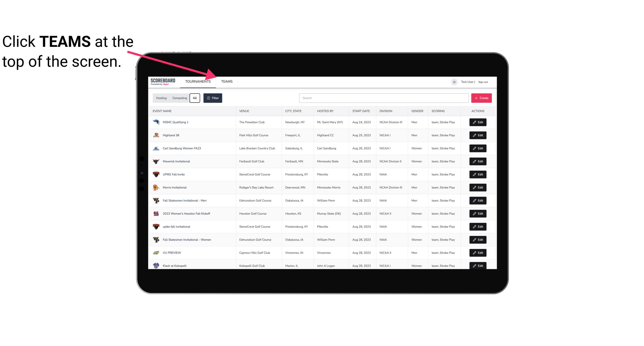Click the TOURNAMENTS navigation tab

[198, 82]
